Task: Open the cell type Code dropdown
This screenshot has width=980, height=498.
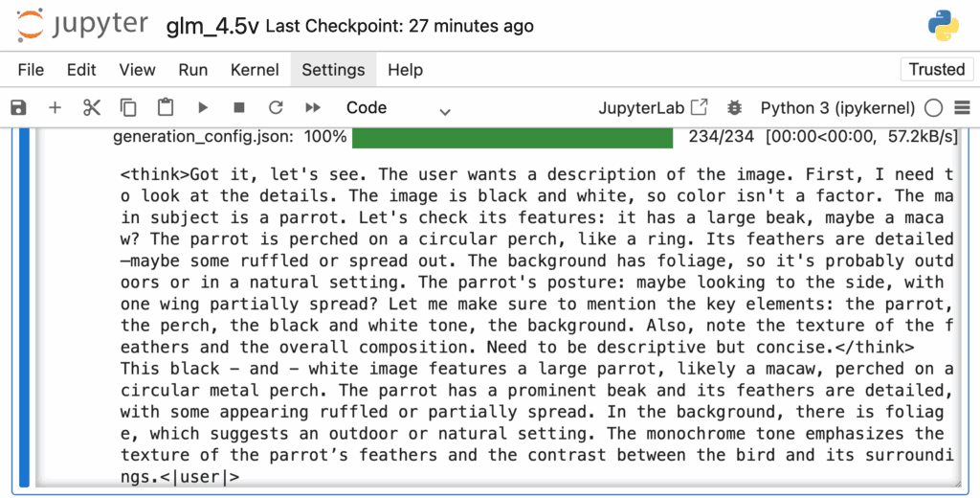Action: coord(398,108)
